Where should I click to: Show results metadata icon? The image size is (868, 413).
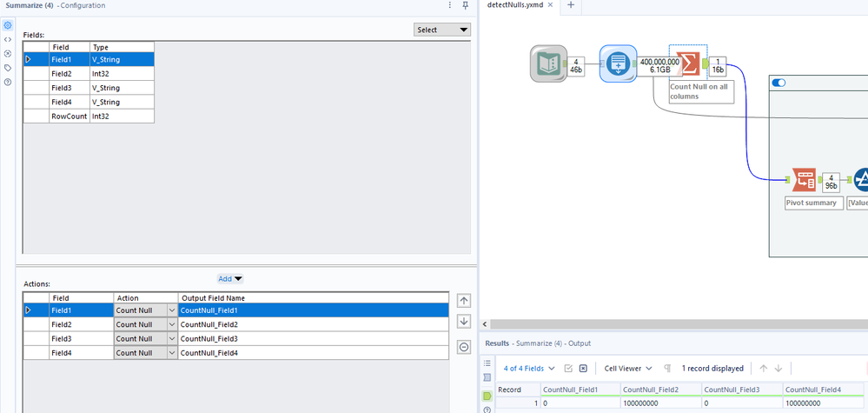point(487,377)
